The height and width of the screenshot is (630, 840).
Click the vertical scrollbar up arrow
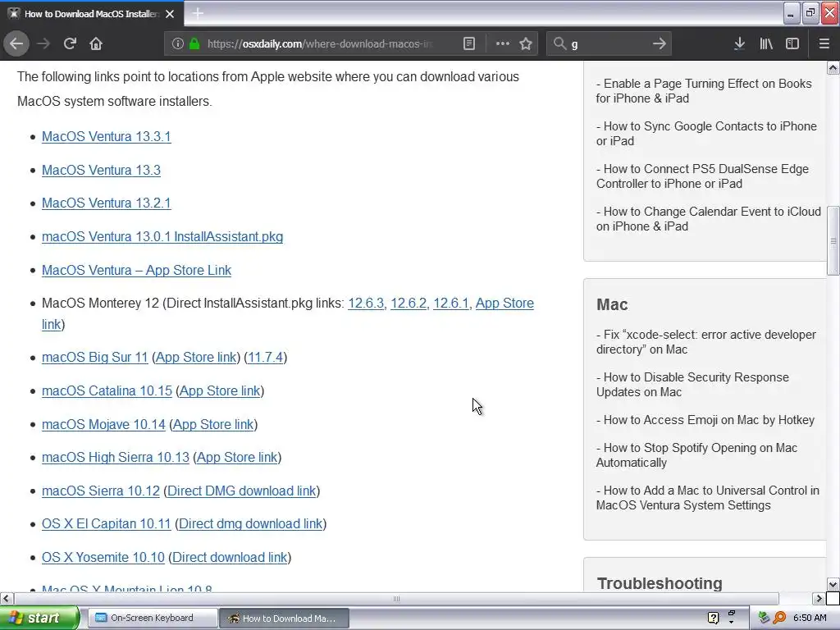[x=833, y=67]
